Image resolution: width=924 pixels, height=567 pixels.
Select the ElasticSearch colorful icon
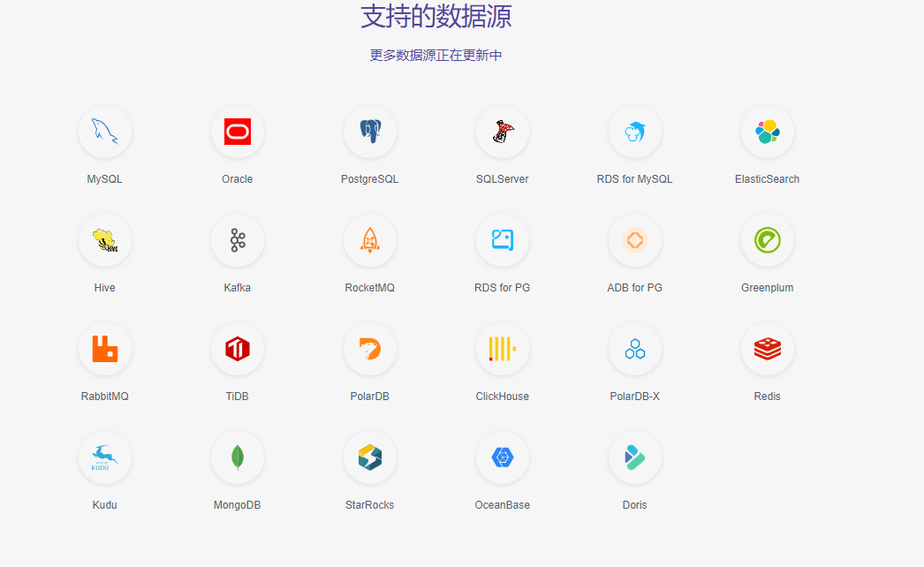click(x=768, y=132)
